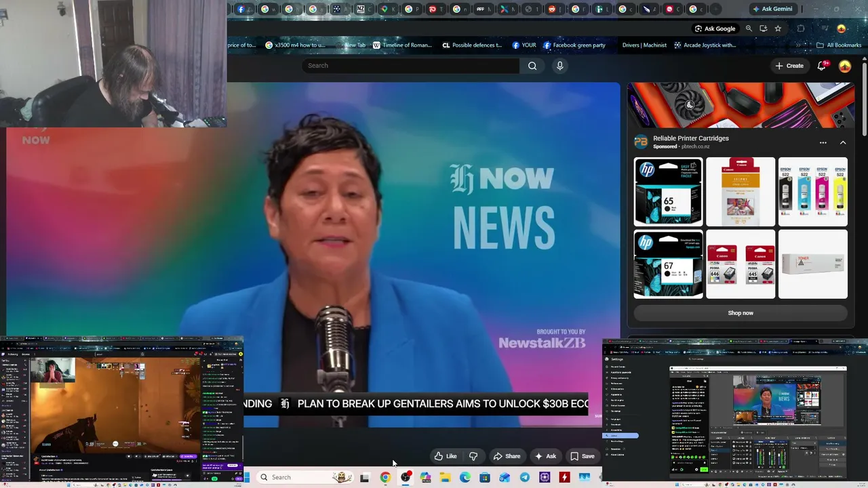This screenshot has width=868, height=488.
Task: Open Microsoft Store from the taskbar
Action: click(x=485, y=478)
